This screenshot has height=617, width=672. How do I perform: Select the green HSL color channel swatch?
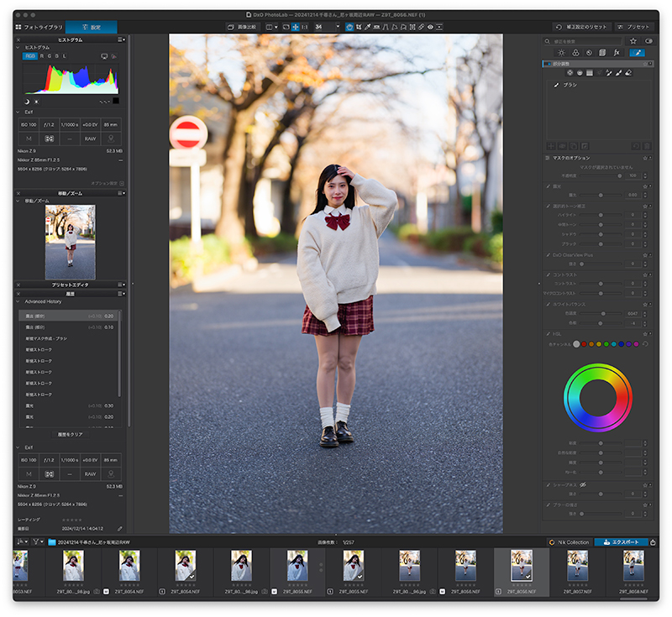(x=606, y=344)
